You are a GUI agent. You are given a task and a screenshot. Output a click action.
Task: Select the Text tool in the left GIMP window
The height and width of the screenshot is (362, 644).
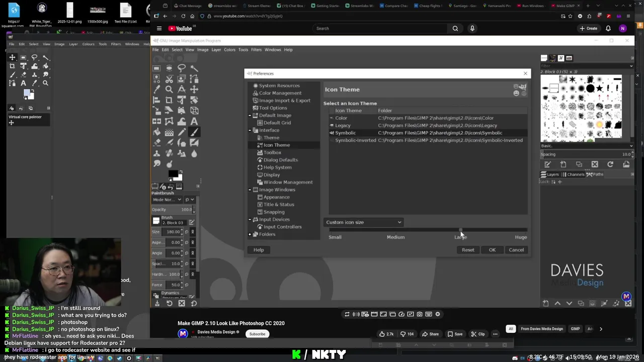[x=23, y=83]
